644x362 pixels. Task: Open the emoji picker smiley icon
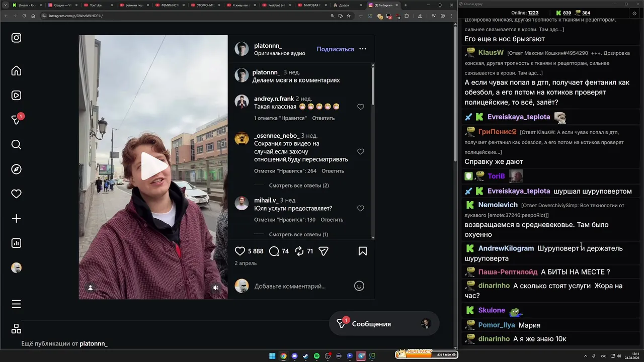tap(359, 286)
